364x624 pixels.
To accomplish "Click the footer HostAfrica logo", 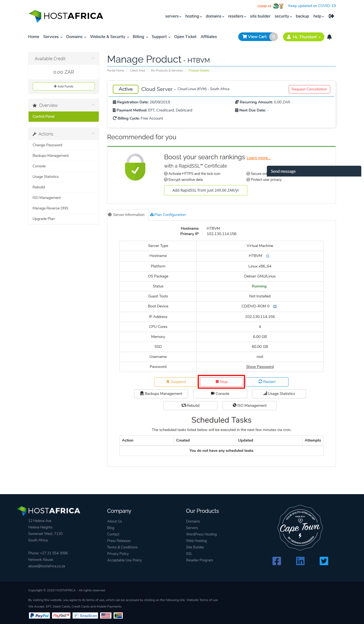I will [49, 511].
